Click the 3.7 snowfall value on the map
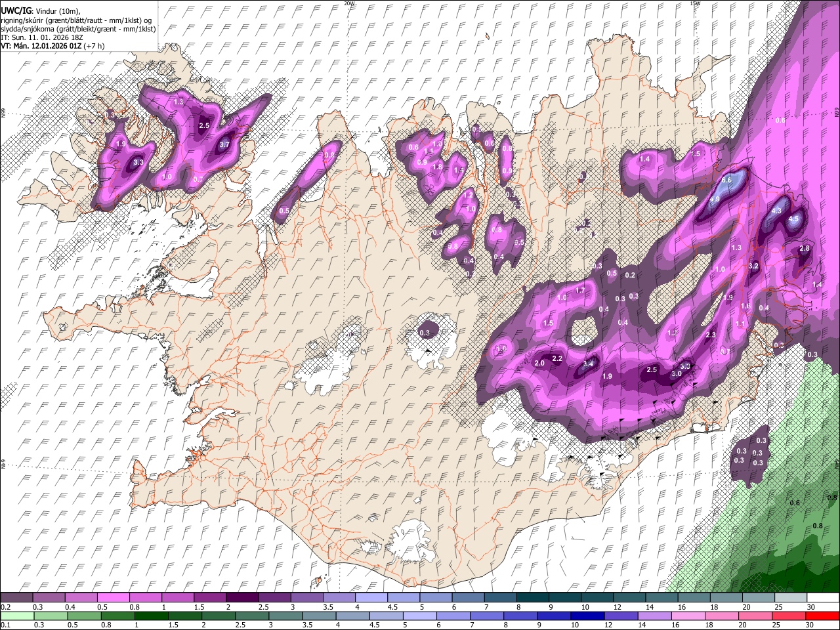Image resolution: width=840 pixels, height=630 pixels. [224, 144]
